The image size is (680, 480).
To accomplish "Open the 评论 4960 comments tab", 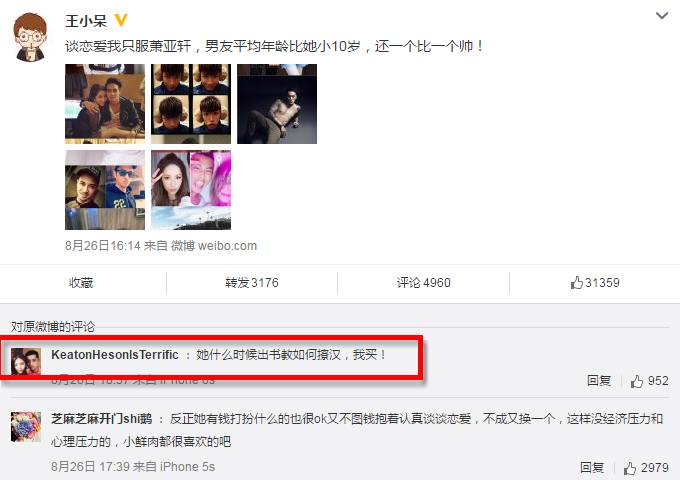I will tap(423, 283).
